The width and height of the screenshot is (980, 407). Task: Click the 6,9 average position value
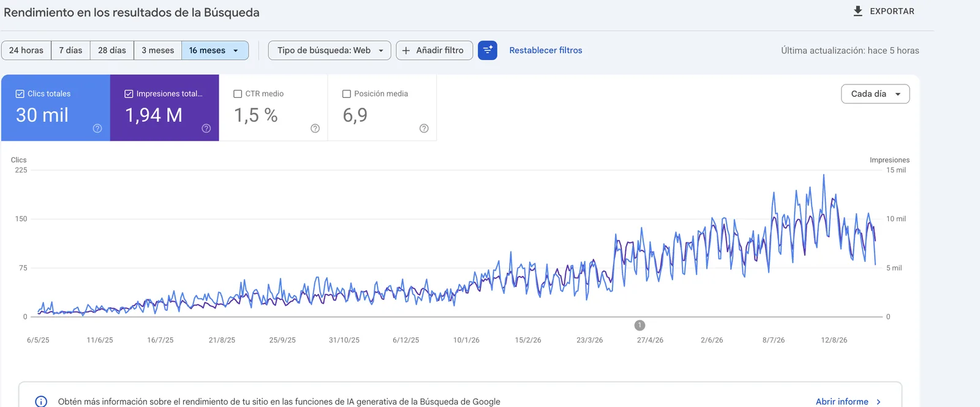point(355,115)
